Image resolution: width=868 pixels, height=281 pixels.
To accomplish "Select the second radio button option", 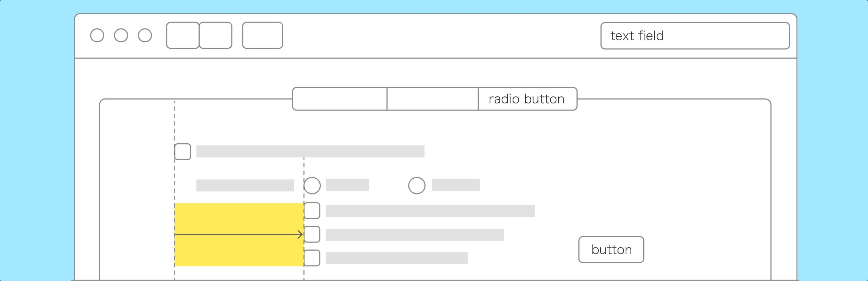I will [x=417, y=185].
